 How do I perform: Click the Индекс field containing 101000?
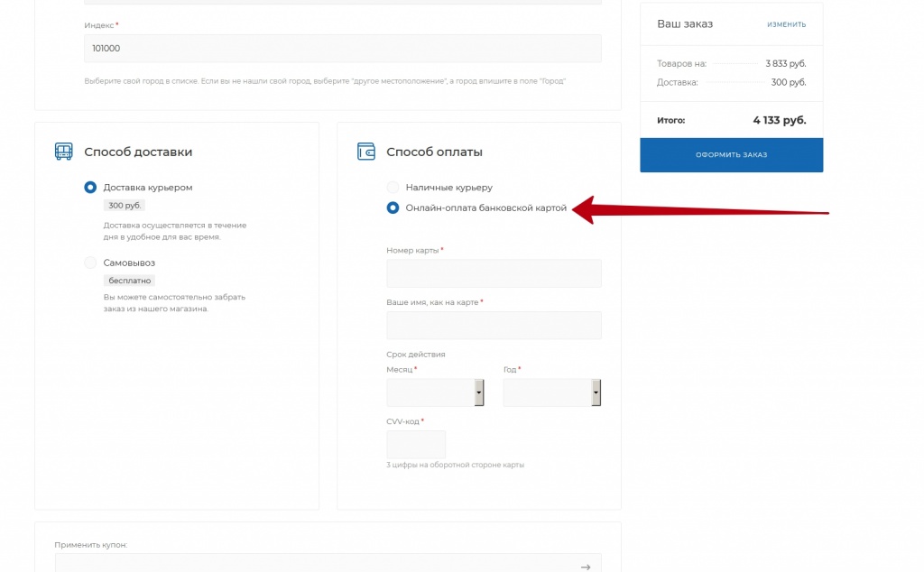[x=343, y=49]
